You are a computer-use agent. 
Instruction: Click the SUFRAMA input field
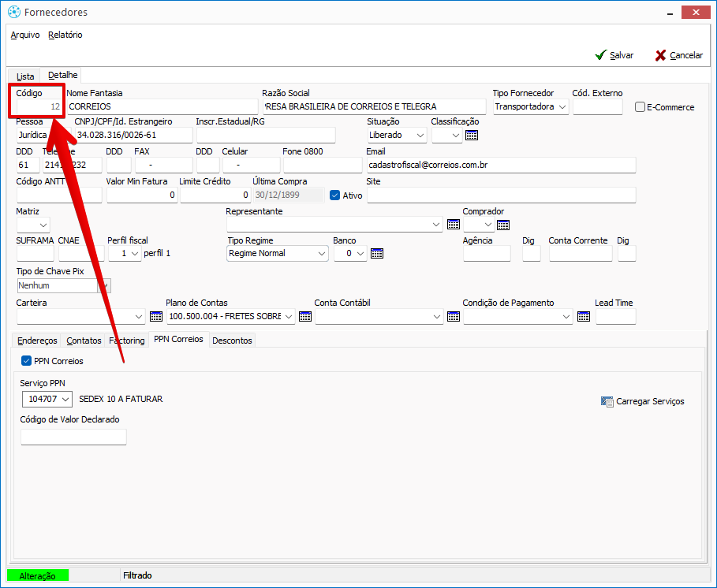pyautogui.click(x=35, y=254)
